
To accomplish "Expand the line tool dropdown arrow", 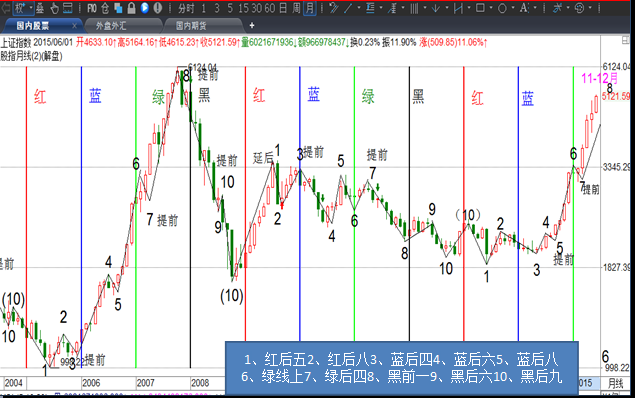I will [x=359, y=8].
